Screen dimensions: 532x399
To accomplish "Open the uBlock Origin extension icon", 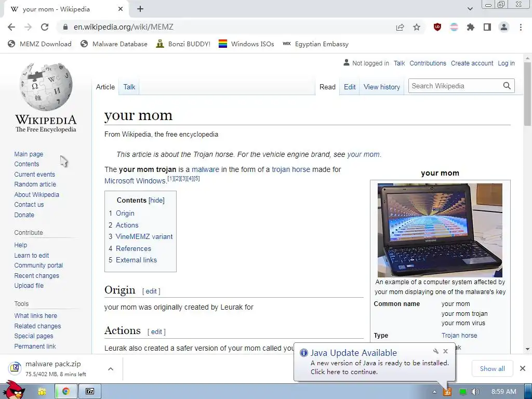I will coord(437,27).
